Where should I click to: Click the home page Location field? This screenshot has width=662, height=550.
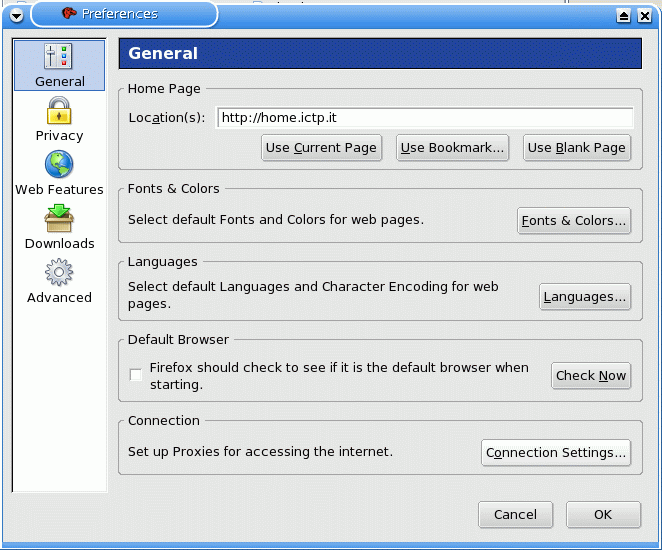tap(425, 118)
